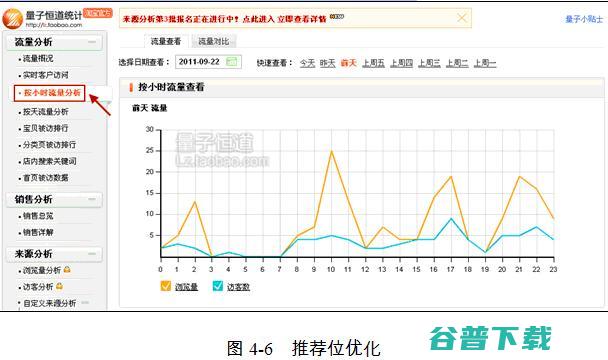The image size is (608, 360).
Task: Collapse the 流量分析 section
Action: pyautogui.click(x=92, y=42)
